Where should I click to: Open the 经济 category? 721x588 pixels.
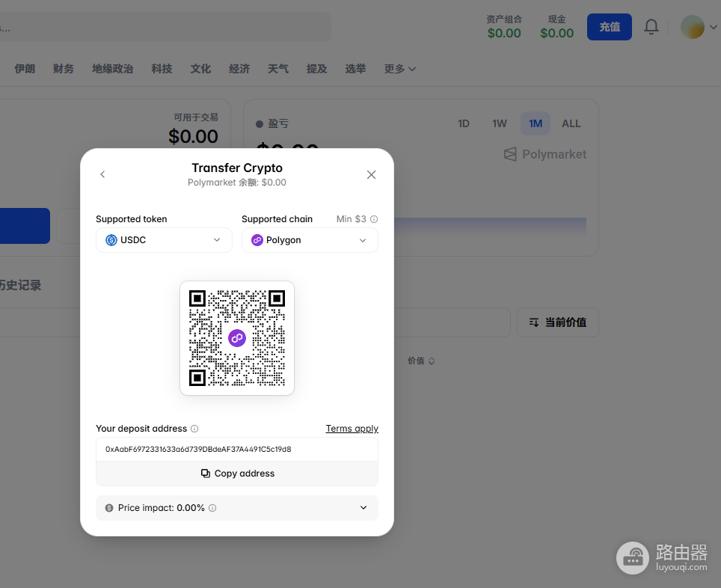[239, 69]
